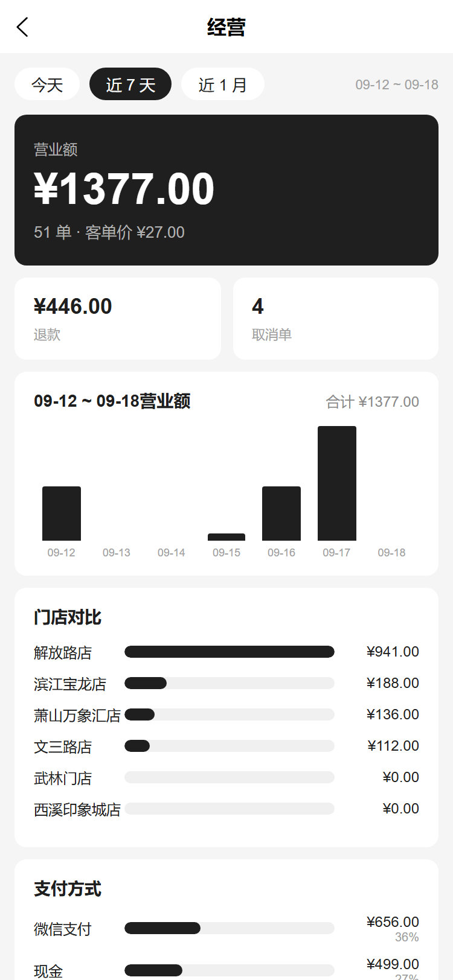Click the small 09-15 bar in the chart
This screenshot has height=980, width=453.
click(x=226, y=537)
